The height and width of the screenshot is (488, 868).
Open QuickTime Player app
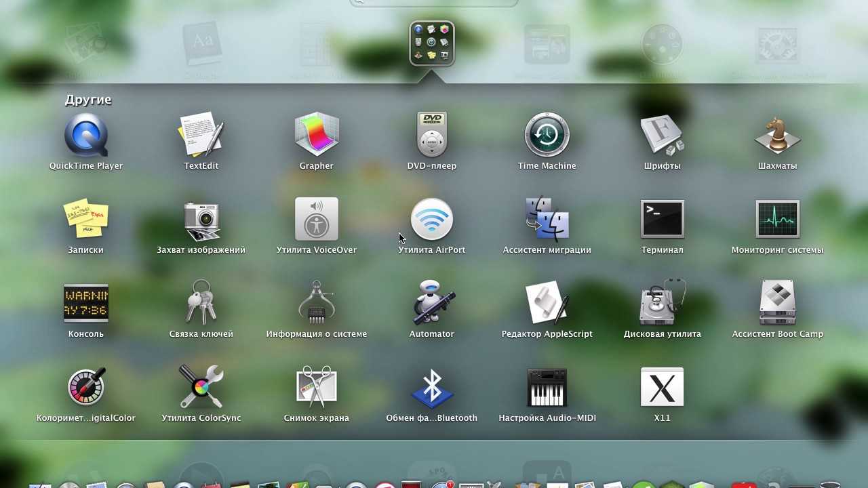point(86,135)
